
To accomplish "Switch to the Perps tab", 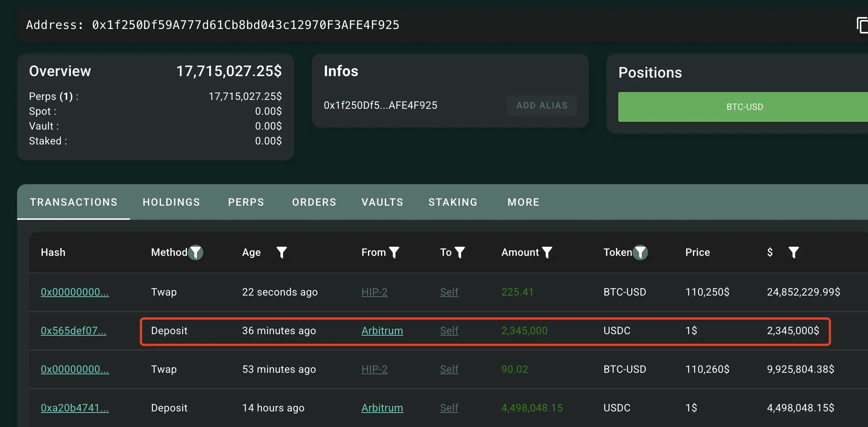I will pos(246,202).
